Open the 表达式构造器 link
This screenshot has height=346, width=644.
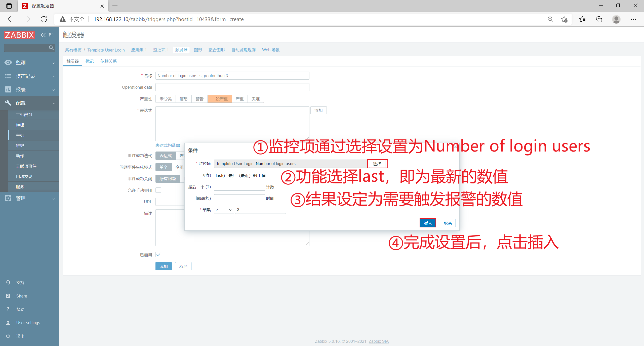pos(168,145)
